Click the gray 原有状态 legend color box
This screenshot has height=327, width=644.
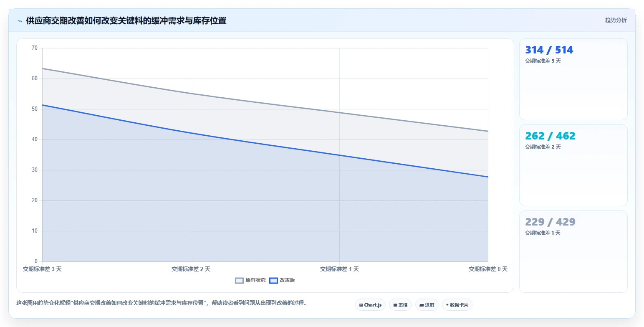coord(239,281)
